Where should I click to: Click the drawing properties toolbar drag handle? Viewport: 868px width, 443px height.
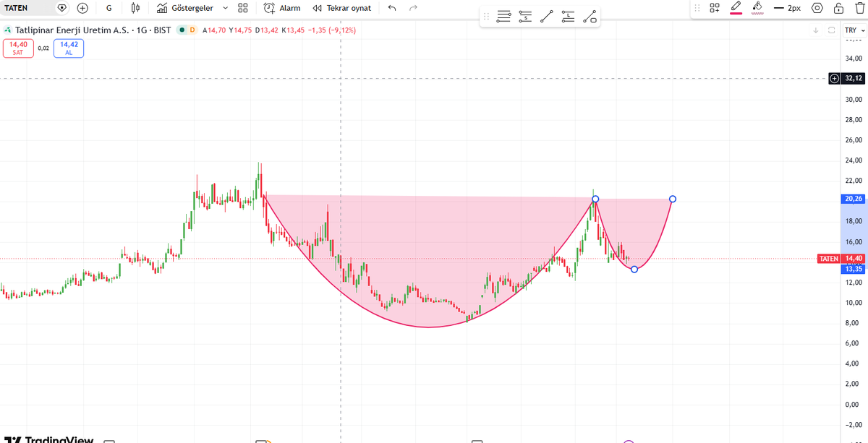(x=697, y=8)
